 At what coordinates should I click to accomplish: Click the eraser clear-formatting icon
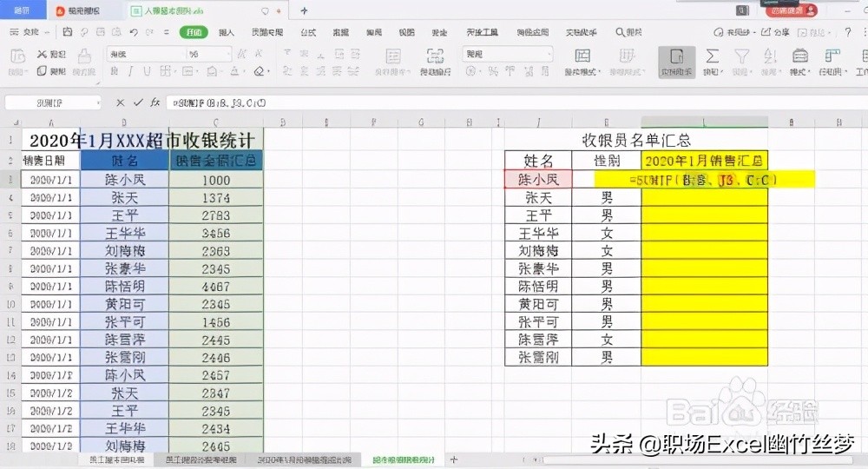tap(259, 71)
